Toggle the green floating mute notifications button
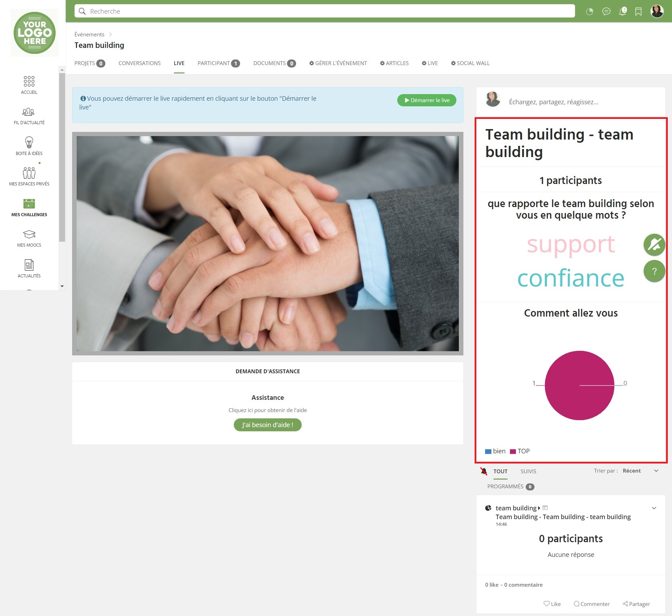Viewport: 672px width, 616px height. (654, 244)
